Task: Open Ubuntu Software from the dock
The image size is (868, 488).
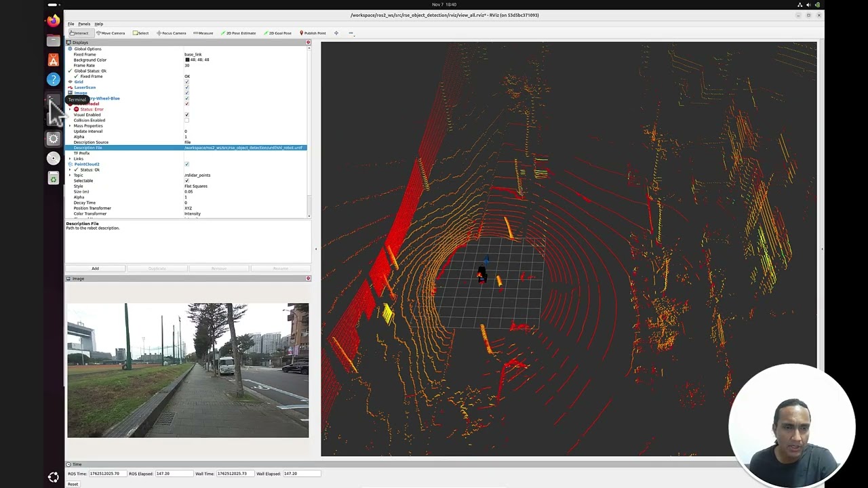Action: (53, 60)
